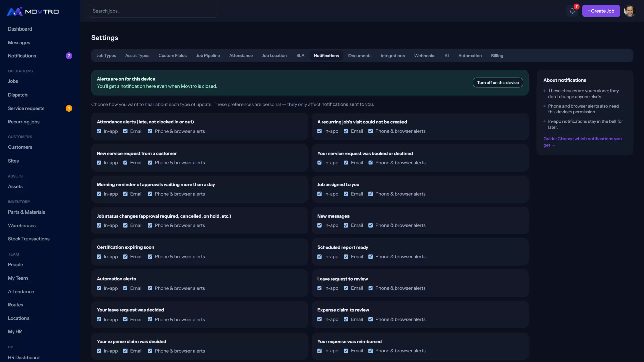
Task: Open the Job Pipeline tab
Action: tap(208, 56)
